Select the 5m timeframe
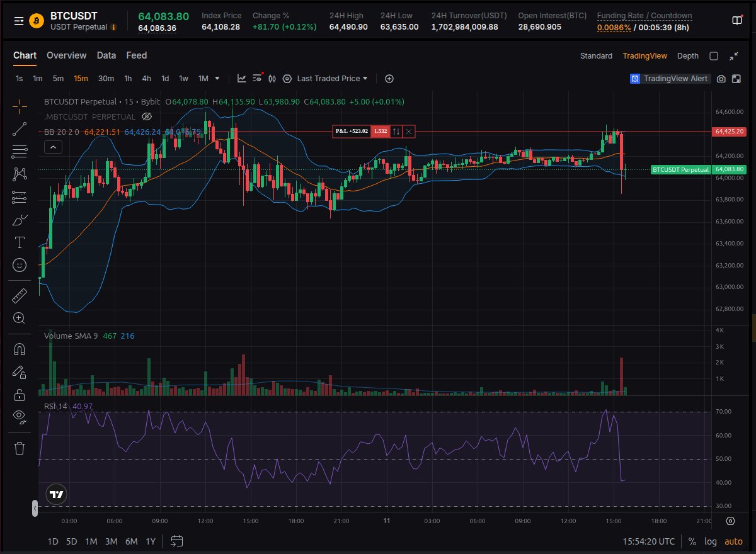The width and height of the screenshot is (756, 554). [58, 79]
